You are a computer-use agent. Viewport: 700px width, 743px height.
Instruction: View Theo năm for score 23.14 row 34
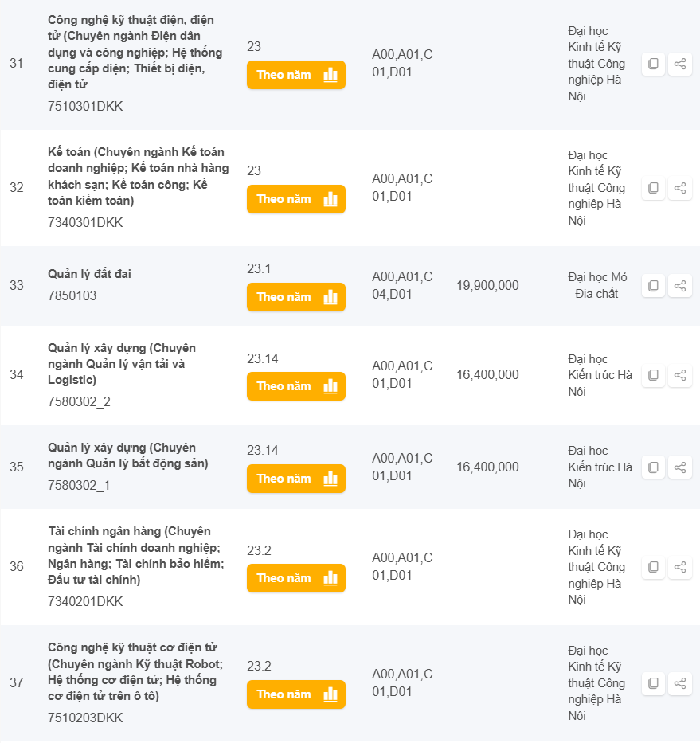tap(296, 386)
